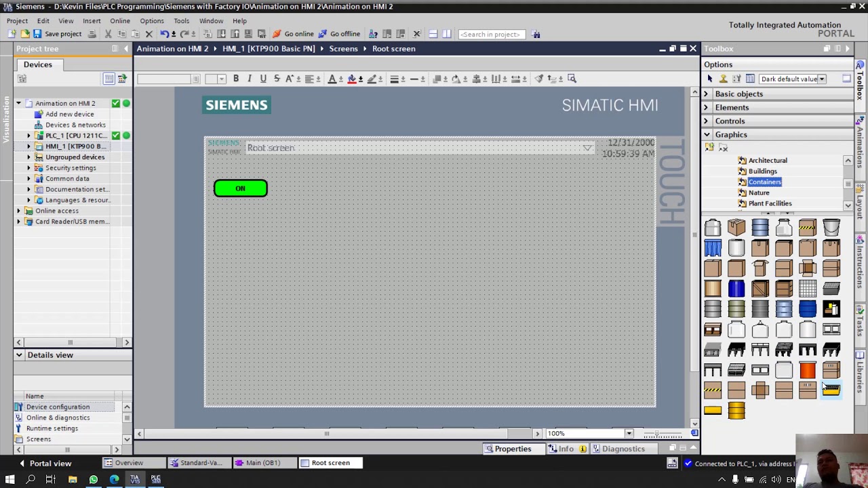Viewport: 868px width, 488px height.
Task: Expand the Basic objects palette
Action: 706,94
